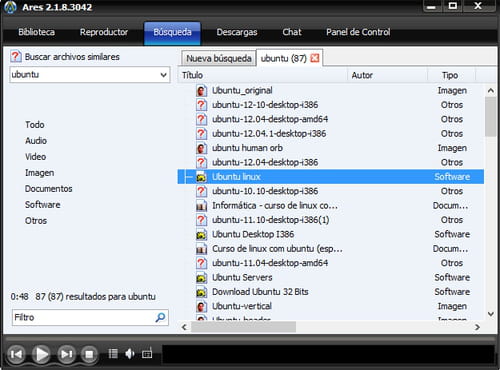Click the Ares logo in title bar
The width and height of the screenshot is (500, 370).
[x=10, y=7]
